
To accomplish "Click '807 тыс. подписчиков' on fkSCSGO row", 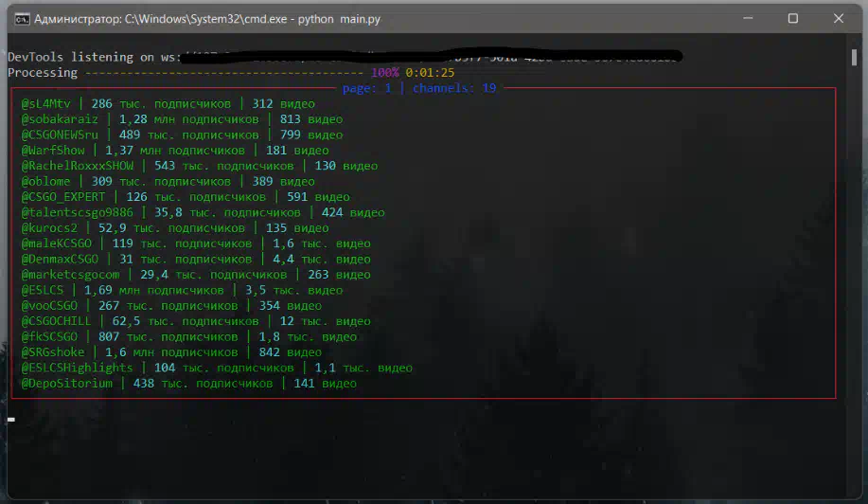I will (168, 336).
